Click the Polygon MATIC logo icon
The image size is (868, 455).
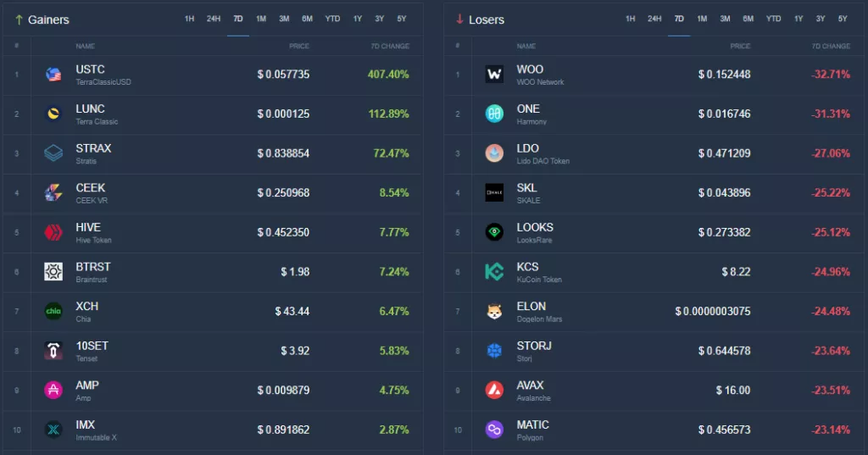click(494, 430)
